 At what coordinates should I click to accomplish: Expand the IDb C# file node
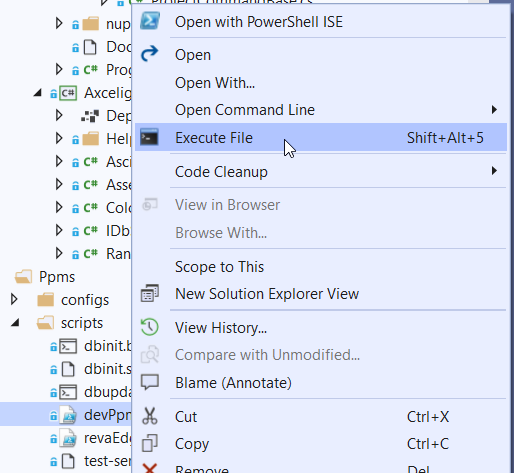click(59, 230)
